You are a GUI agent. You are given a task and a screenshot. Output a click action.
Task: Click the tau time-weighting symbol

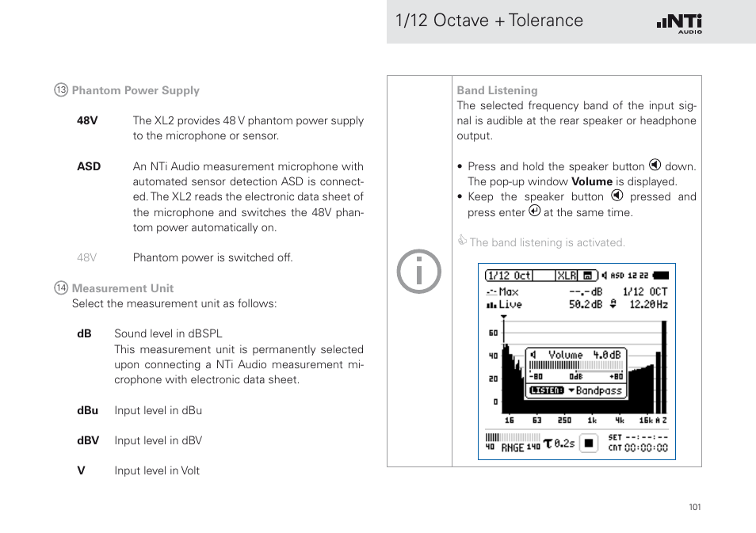click(548, 444)
